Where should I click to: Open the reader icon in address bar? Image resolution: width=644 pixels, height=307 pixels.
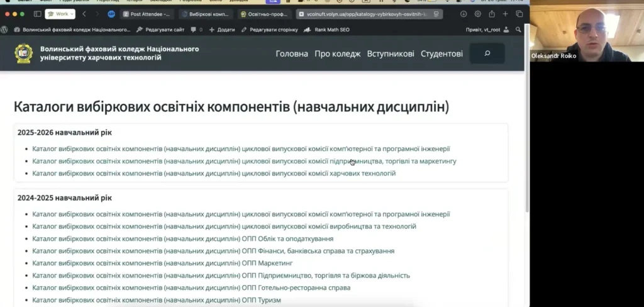[x=436, y=14]
